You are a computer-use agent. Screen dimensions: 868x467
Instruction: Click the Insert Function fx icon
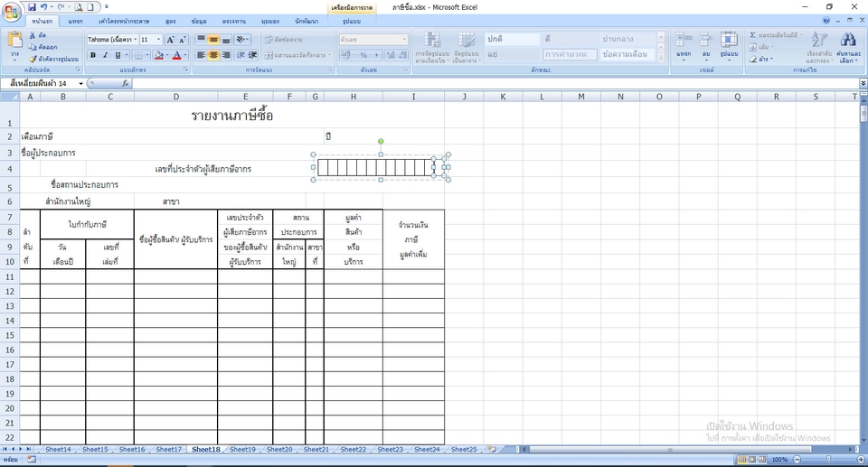pyautogui.click(x=126, y=83)
